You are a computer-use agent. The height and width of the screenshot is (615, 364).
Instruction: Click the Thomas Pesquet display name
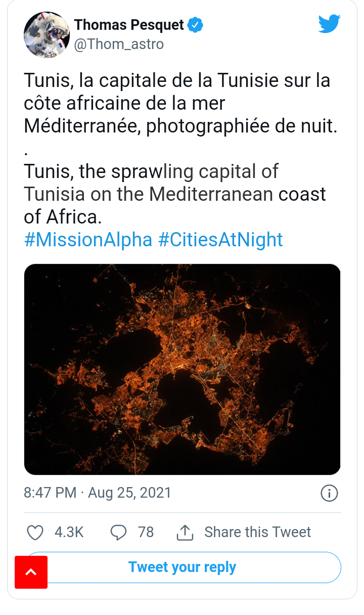129,24
